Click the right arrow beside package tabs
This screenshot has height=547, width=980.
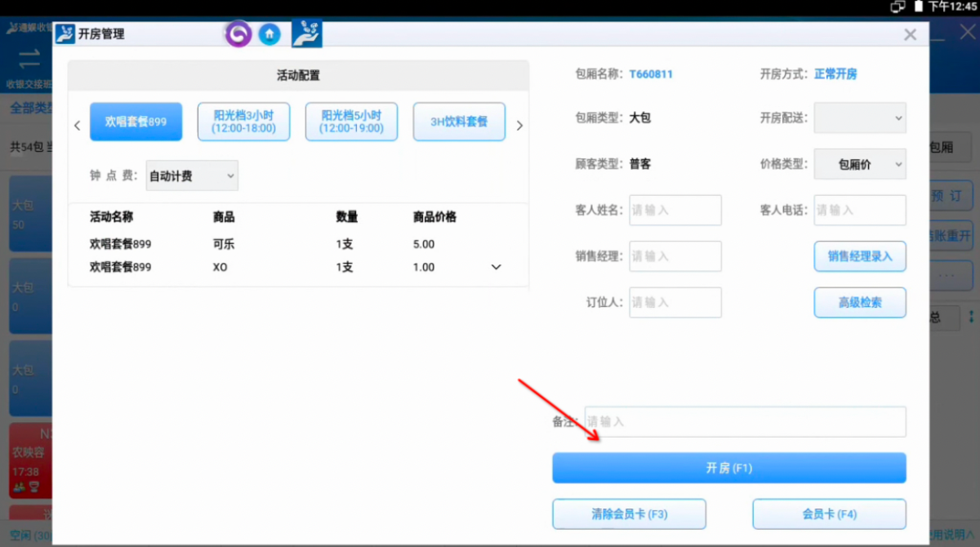[x=519, y=125]
